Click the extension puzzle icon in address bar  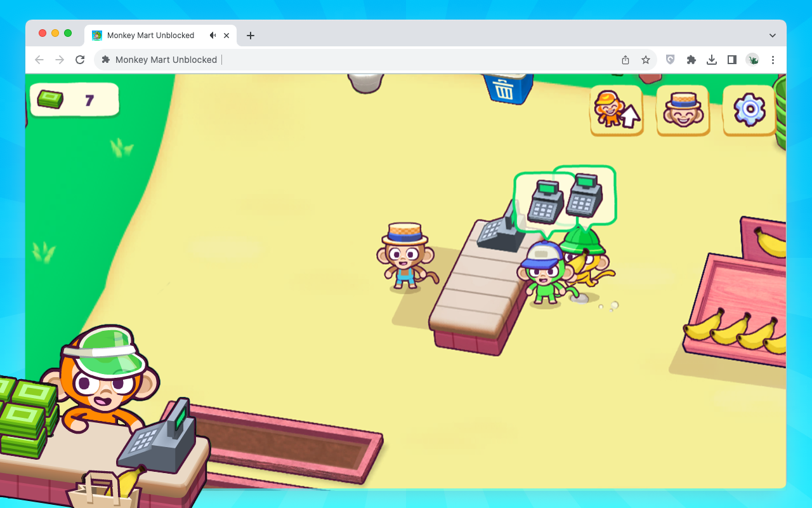pyautogui.click(x=106, y=60)
